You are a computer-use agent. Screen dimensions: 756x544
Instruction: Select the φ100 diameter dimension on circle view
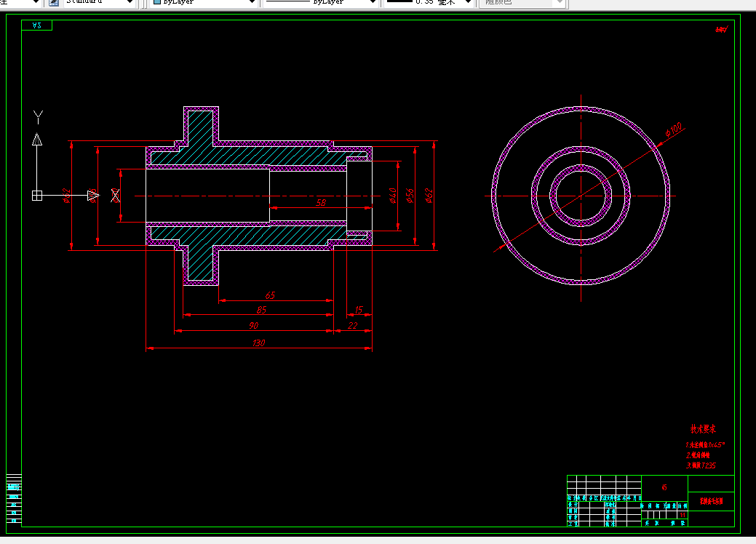674,129
